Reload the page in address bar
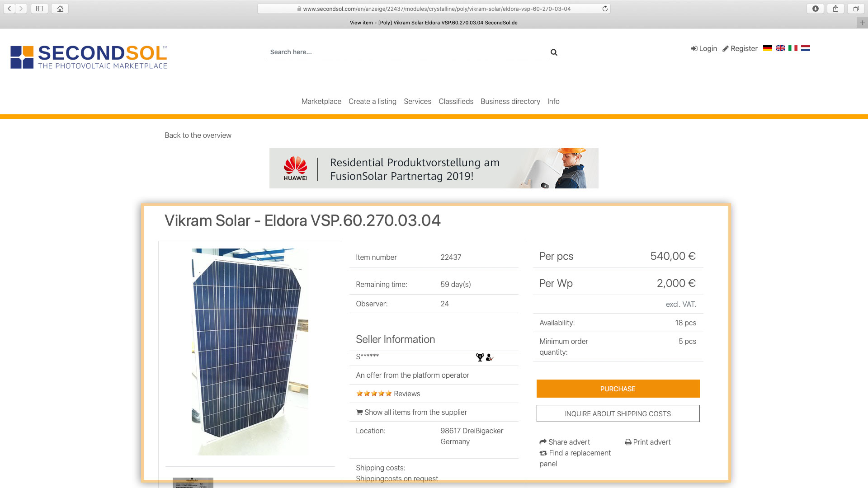Screen dimensions: 868x488 [x=605, y=9]
